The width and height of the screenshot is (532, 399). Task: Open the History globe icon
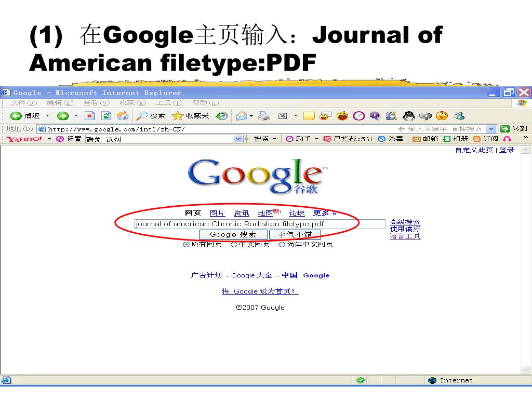(222, 116)
